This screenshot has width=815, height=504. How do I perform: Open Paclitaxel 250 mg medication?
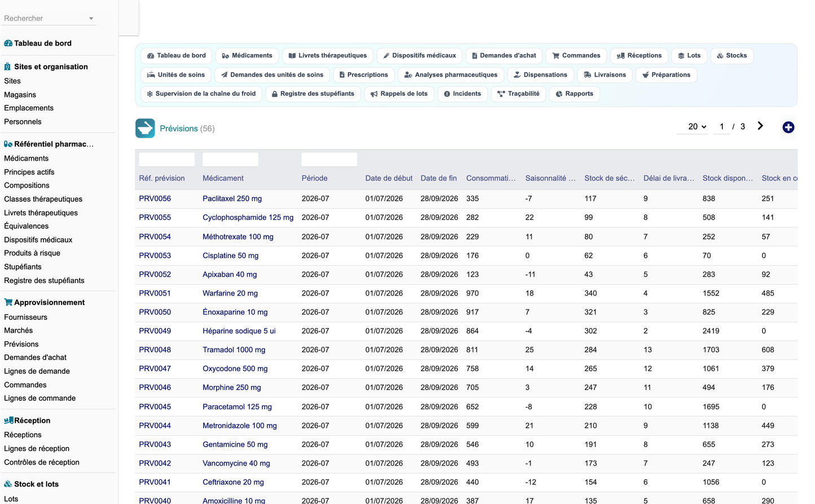point(232,198)
